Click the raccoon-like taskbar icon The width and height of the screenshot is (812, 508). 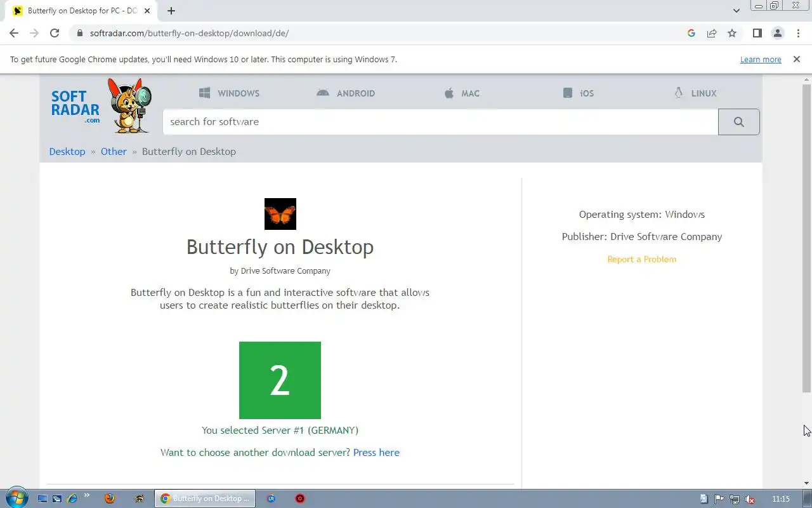click(138, 498)
